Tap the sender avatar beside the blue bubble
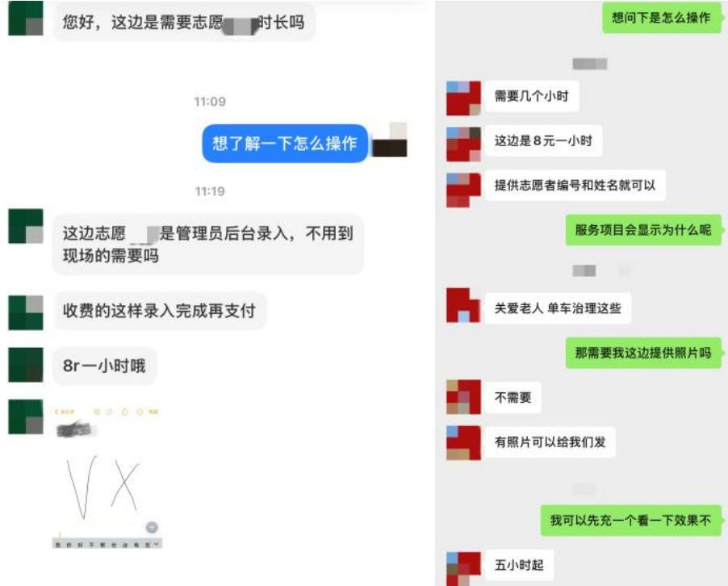728x586 pixels. coord(390,140)
